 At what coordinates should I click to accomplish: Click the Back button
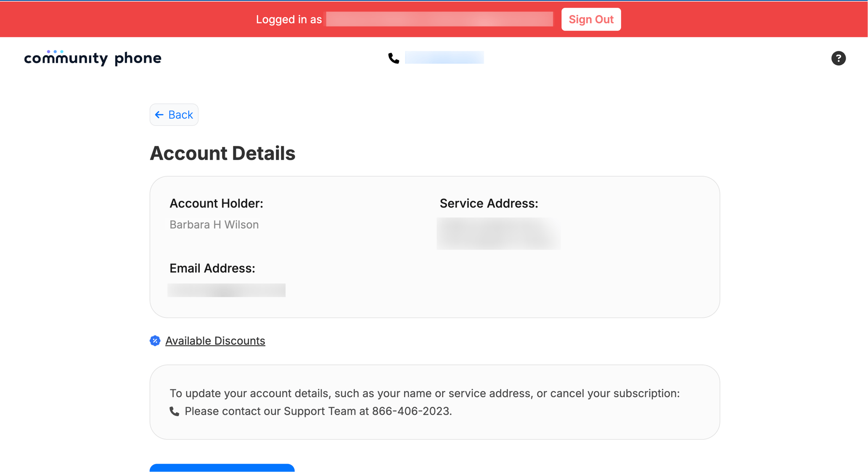[x=174, y=114]
